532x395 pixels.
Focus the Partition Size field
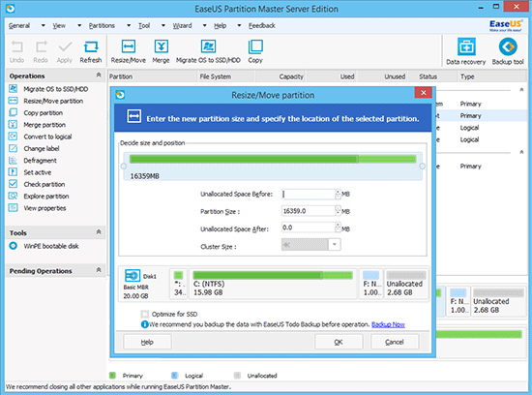[309, 211]
